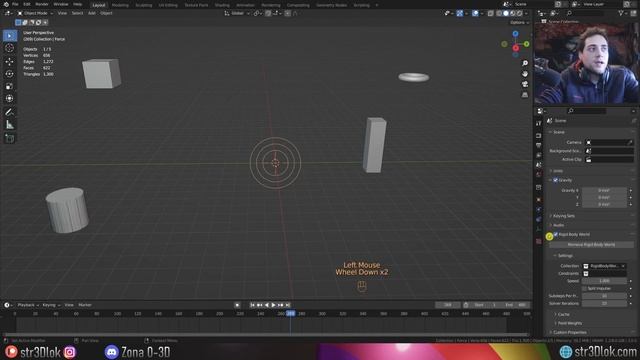This screenshot has width=640, height=360.
Task: Open the Global transform orientation dropdown
Action: point(237,13)
